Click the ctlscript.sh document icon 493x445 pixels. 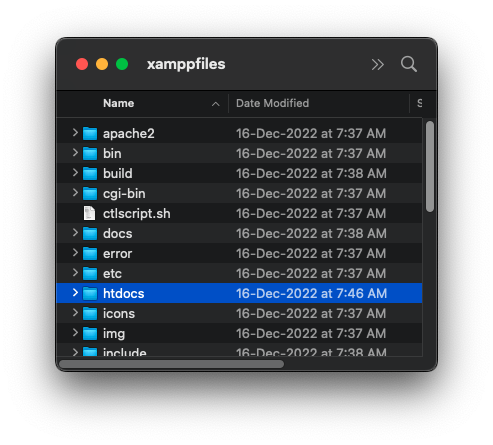(x=89, y=213)
